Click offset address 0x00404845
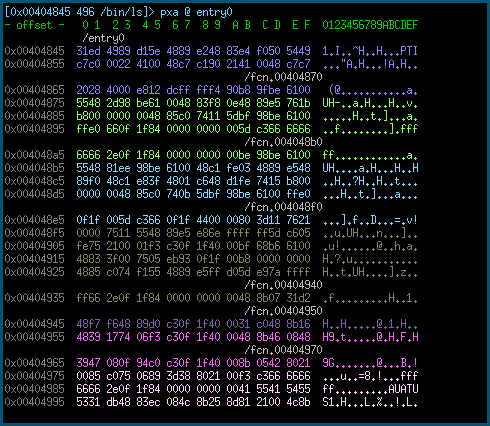Viewport: 490px width, 426px height. 34,51
